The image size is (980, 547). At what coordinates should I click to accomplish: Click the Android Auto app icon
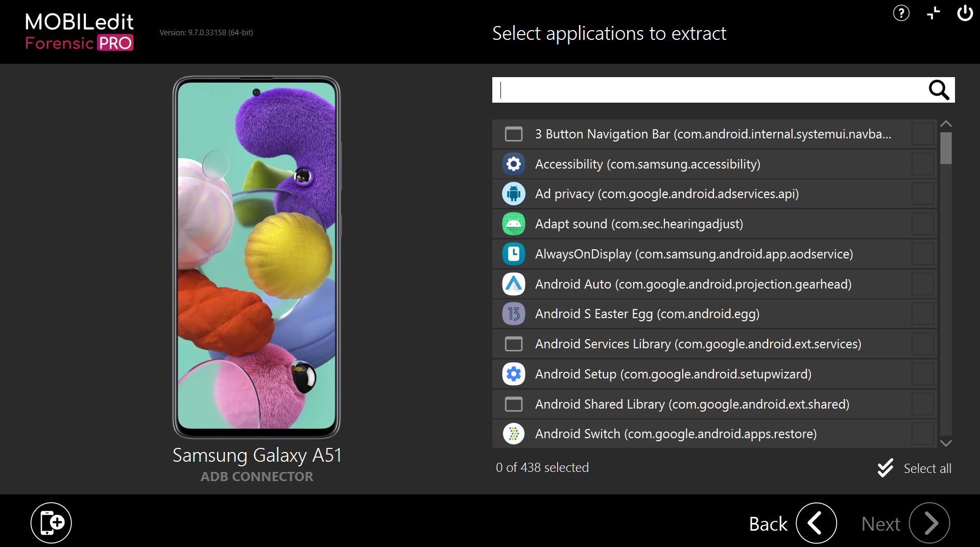(x=513, y=284)
